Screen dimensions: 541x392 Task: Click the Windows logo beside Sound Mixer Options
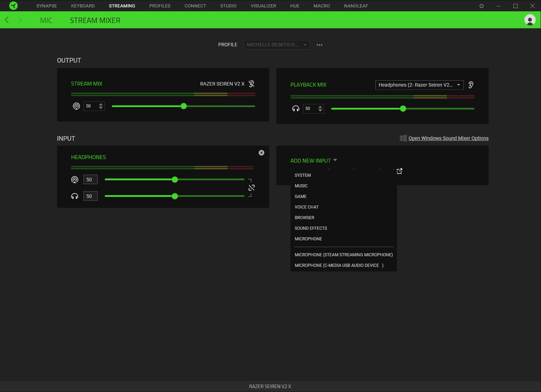(403, 138)
